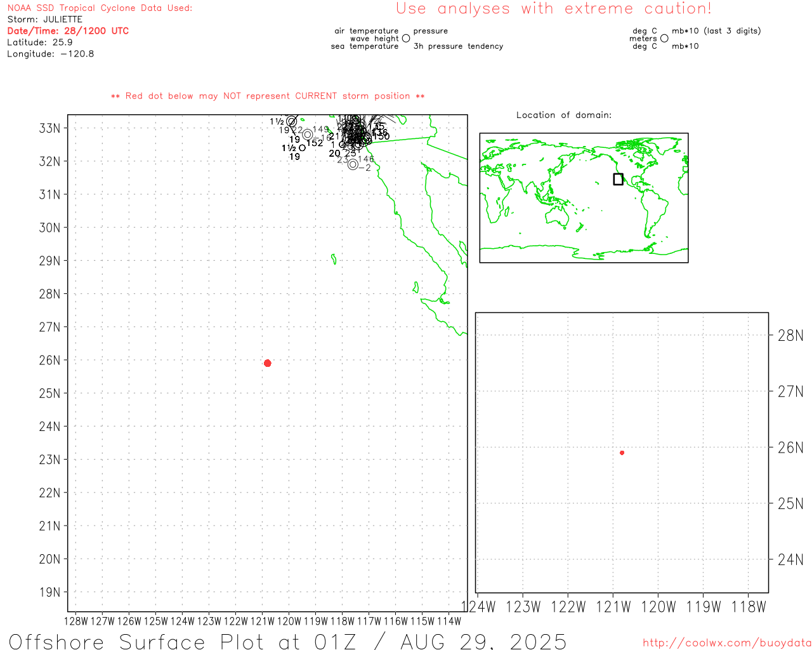The height and width of the screenshot is (650, 812).
Task: Click the '33N' latitude label on main map
Action: pyautogui.click(x=49, y=128)
